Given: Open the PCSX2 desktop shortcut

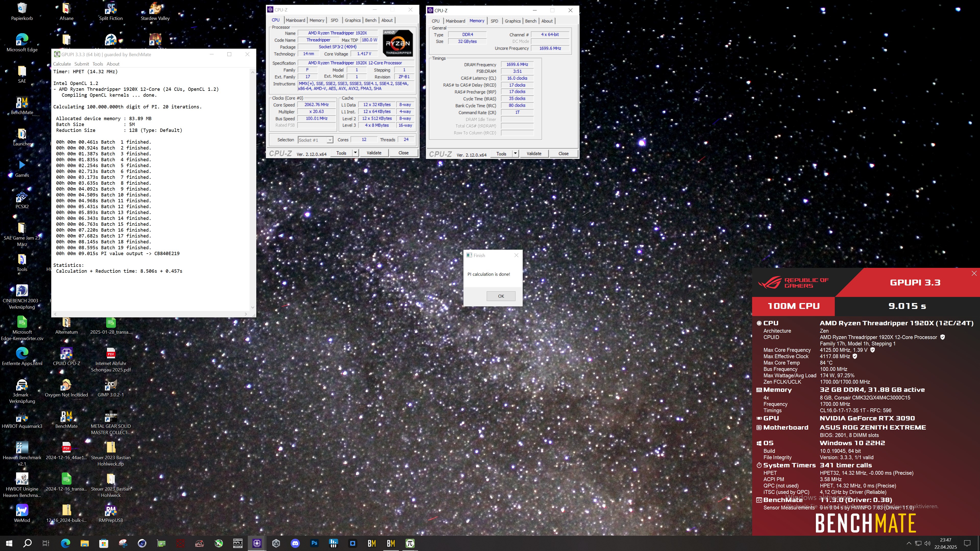Looking at the screenshot, I should click(22, 200).
